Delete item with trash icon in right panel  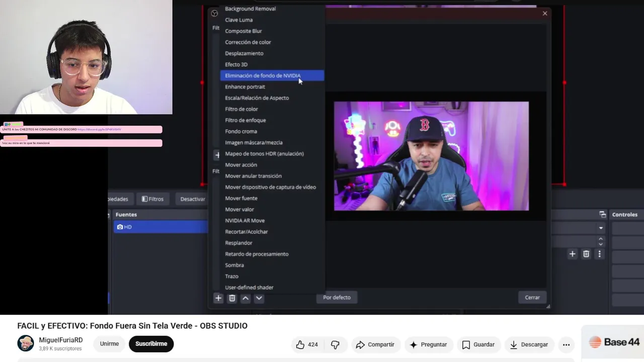tap(586, 254)
